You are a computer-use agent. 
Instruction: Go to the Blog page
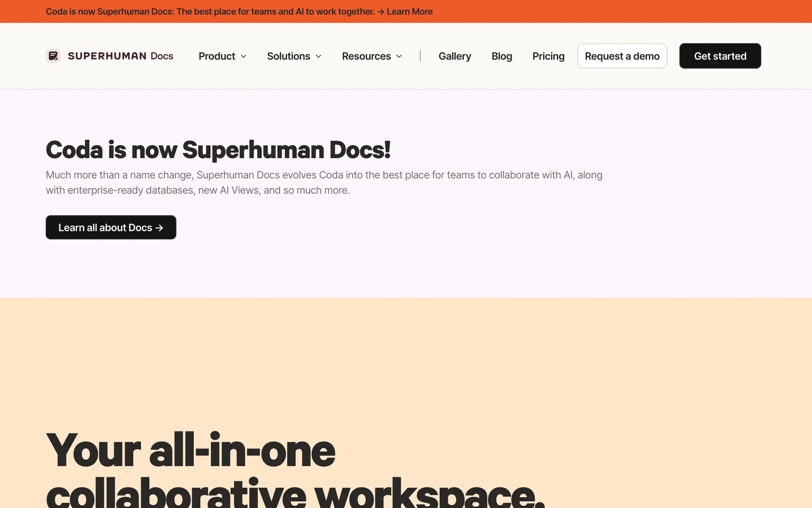pyautogui.click(x=502, y=56)
